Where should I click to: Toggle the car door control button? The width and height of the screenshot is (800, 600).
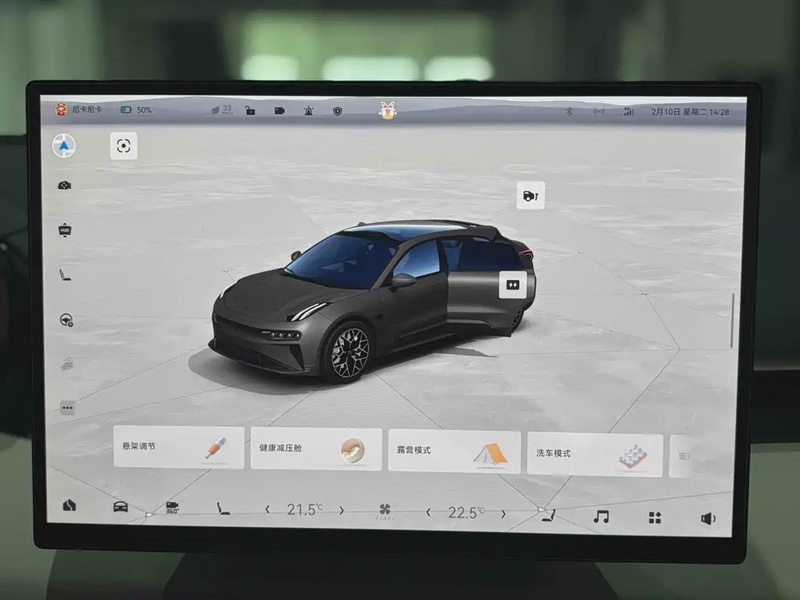[513, 284]
